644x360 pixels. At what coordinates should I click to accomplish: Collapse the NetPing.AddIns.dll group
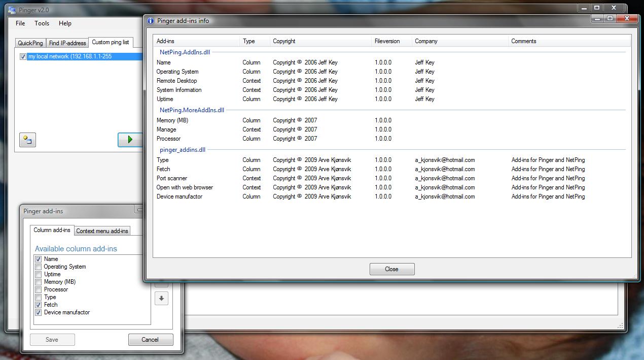point(185,52)
